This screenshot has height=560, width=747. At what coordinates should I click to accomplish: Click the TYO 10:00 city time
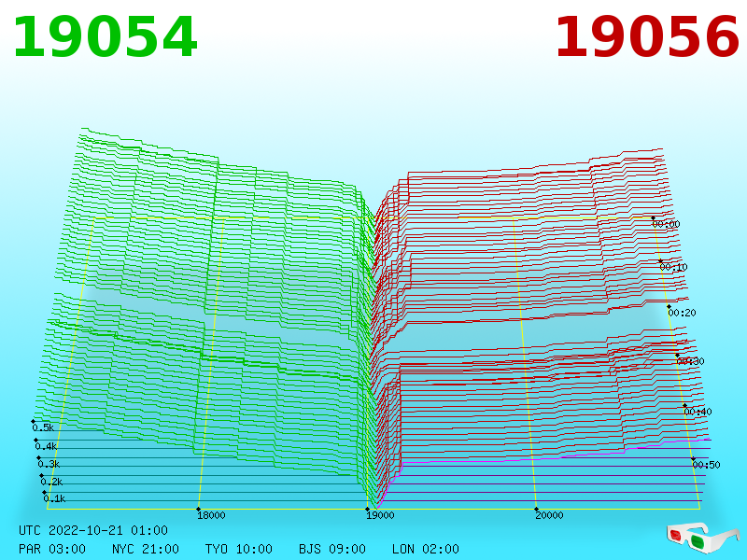click(x=239, y=549)
